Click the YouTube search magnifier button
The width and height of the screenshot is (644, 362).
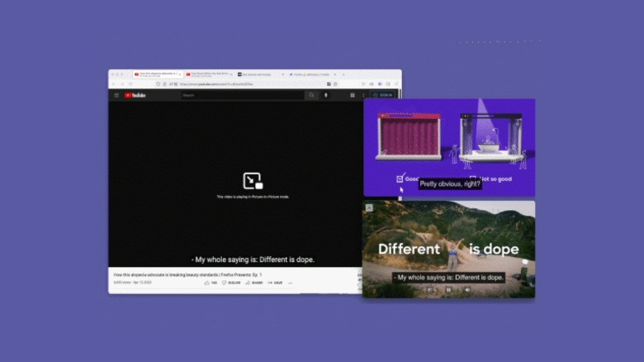311,95
